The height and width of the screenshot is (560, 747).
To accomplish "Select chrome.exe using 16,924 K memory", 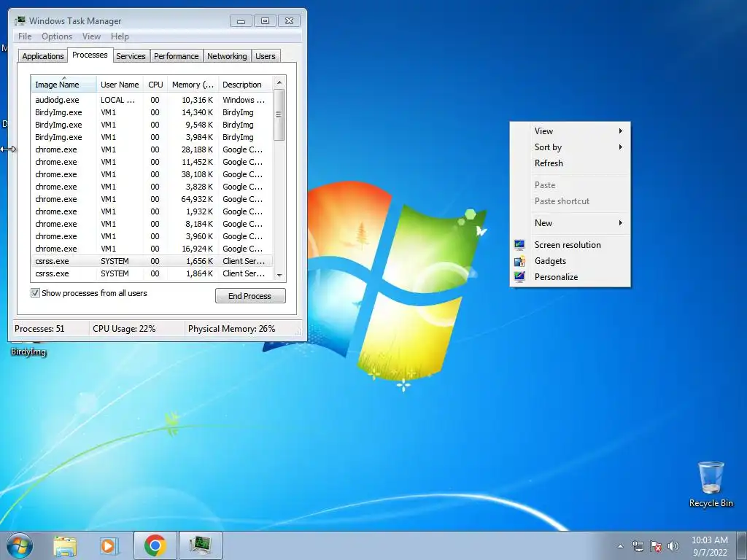I will (x=152, y=249).
